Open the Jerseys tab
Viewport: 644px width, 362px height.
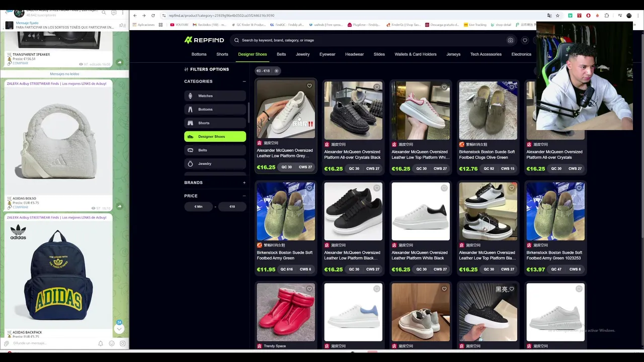click(453, 54)
